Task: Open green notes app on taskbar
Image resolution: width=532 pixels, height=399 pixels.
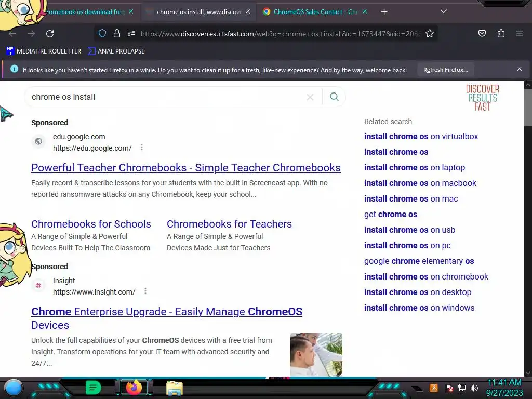Action: click(94, 388)
